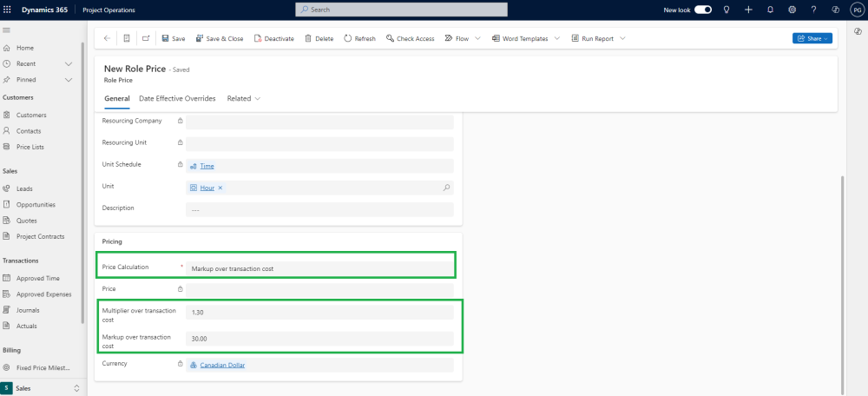The image size is (868, 396).
Task: Click the Multiplier over transaction cost field
Action: (x=319, y=313)
